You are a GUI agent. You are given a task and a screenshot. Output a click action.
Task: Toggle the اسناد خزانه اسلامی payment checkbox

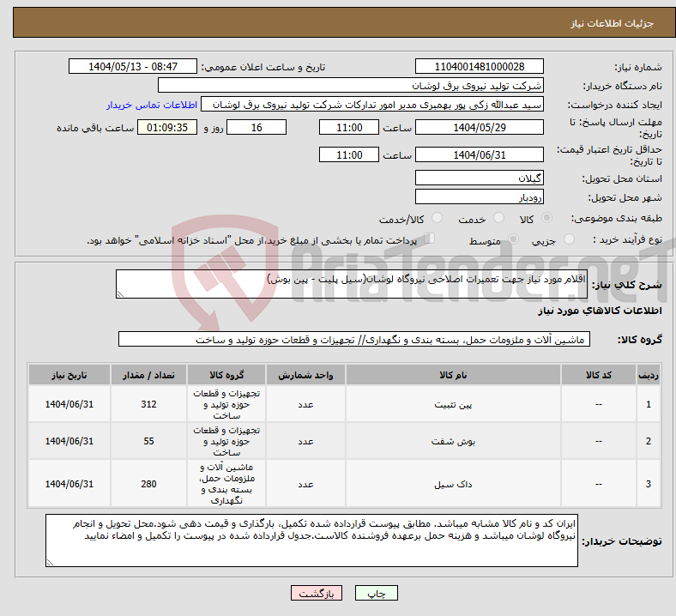[x=430, y=239]
